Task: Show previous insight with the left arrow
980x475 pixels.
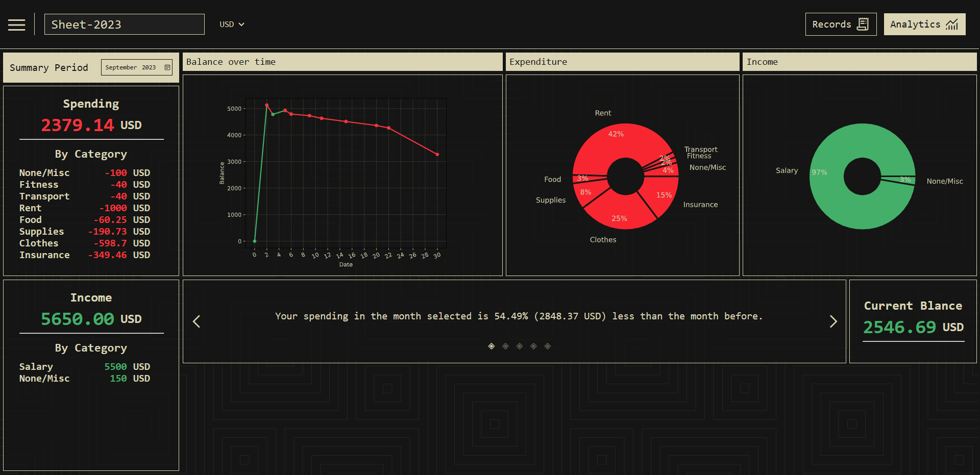Action: click(197, 321)
